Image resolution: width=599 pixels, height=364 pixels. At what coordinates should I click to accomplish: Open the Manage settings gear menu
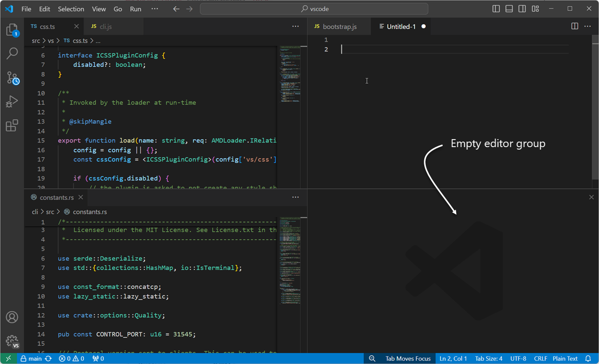12,341
